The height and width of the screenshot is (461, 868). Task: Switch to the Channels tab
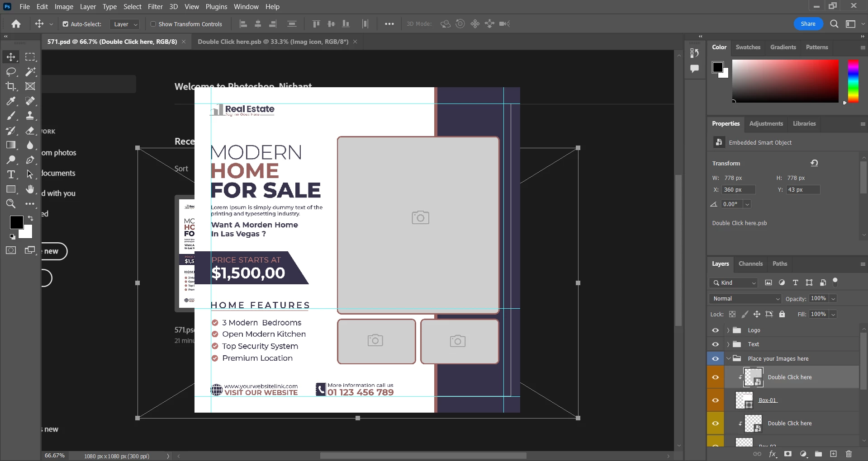coord(750,263)
